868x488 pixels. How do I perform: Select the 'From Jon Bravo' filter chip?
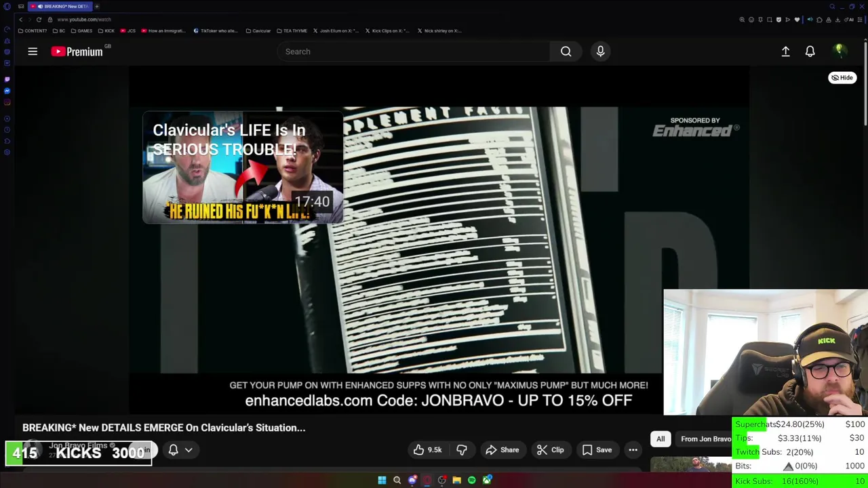point(704,439)
